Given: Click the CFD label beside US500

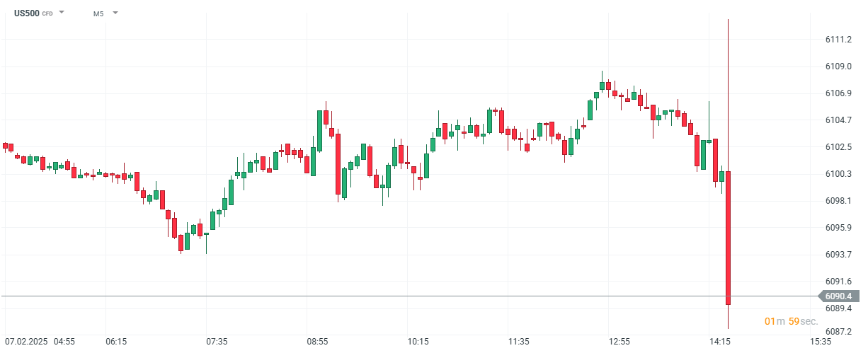Looking at the screenshot, I should coord(47,13).
